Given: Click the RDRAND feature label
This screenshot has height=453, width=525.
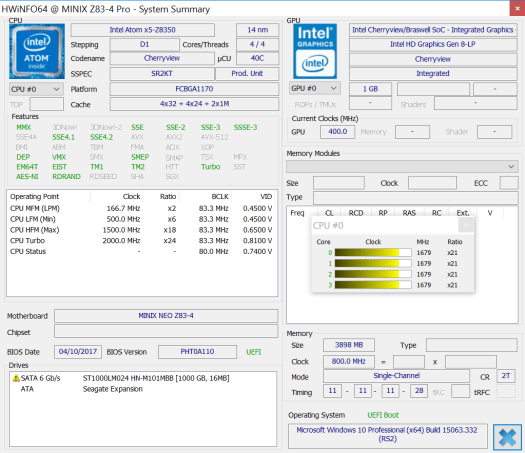Looking at the screenshot, I should 66,177.
